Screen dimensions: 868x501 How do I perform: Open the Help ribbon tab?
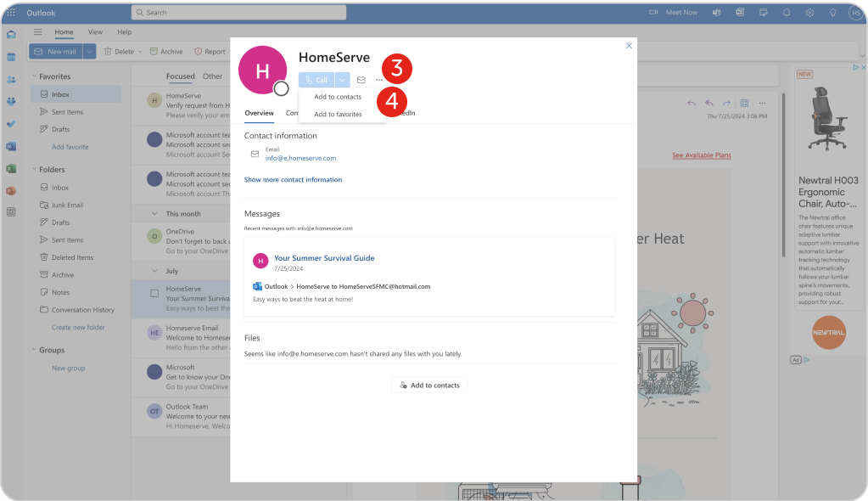pyautogui.click(x=125, y=32)
